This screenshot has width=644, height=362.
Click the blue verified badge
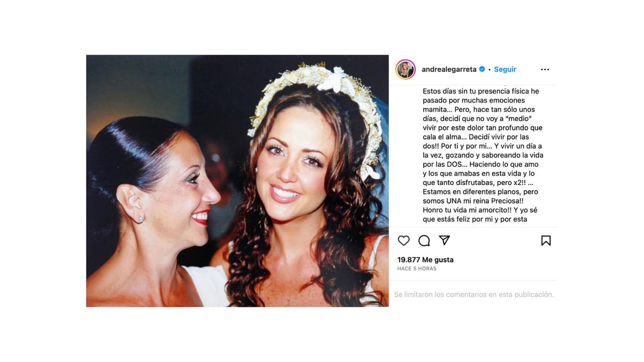pos(482,69)
